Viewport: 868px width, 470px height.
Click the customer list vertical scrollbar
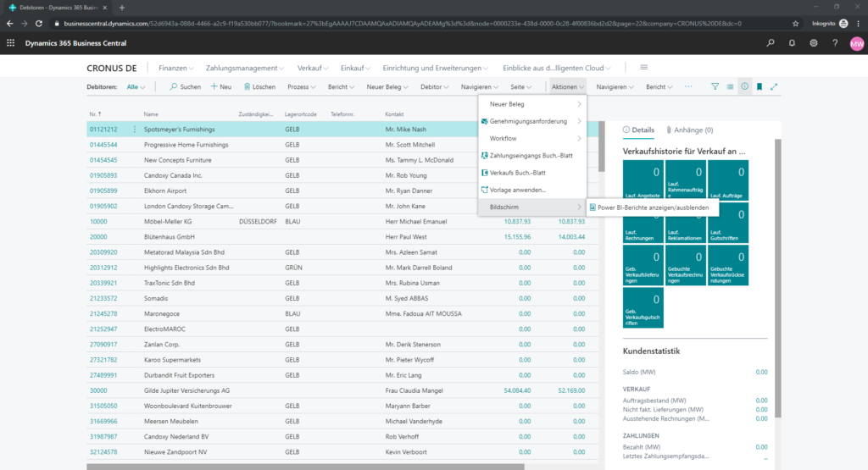point(601,147)
